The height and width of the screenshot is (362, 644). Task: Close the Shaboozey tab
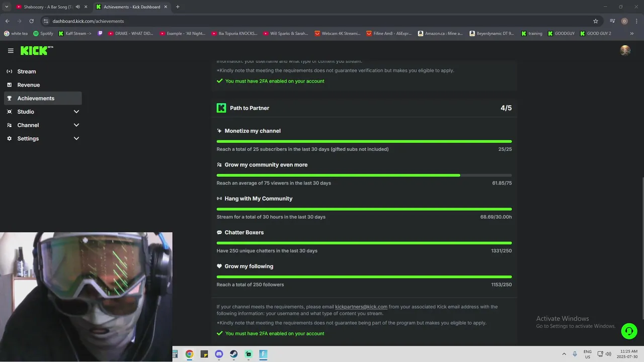point(86,7)
